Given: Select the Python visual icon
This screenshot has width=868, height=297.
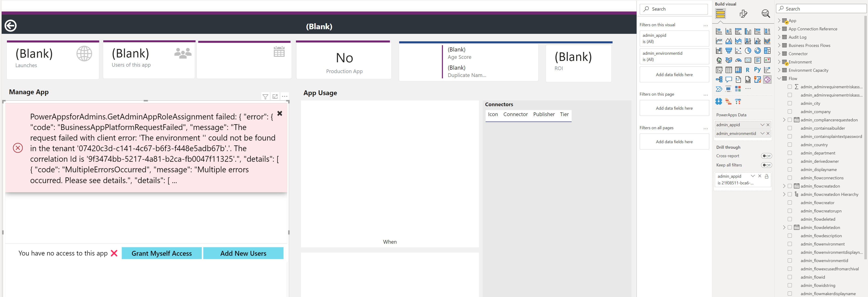Looking at the screenshot, I should pos(757,70).
